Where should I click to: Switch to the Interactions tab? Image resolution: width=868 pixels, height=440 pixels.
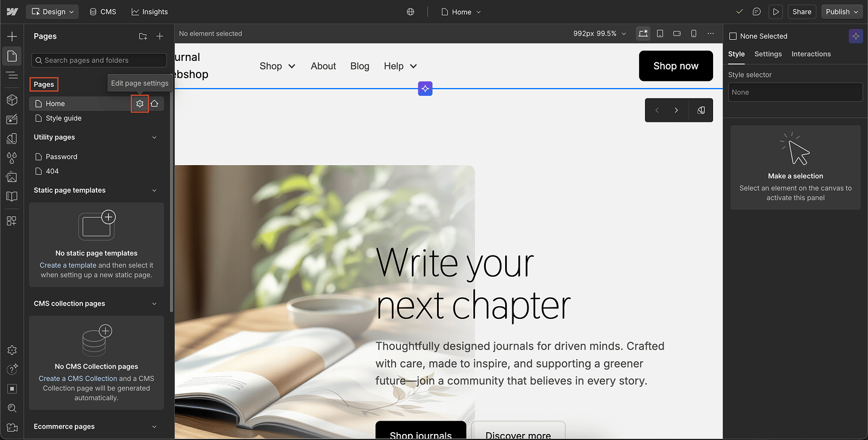point(811,54)
